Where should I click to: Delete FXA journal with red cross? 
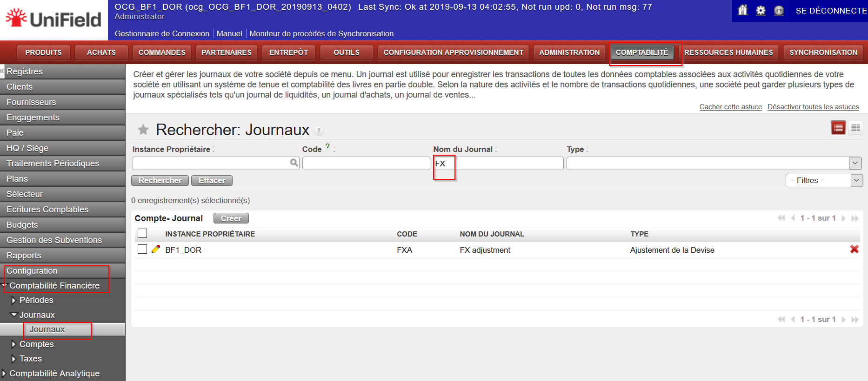click(855, 250)
